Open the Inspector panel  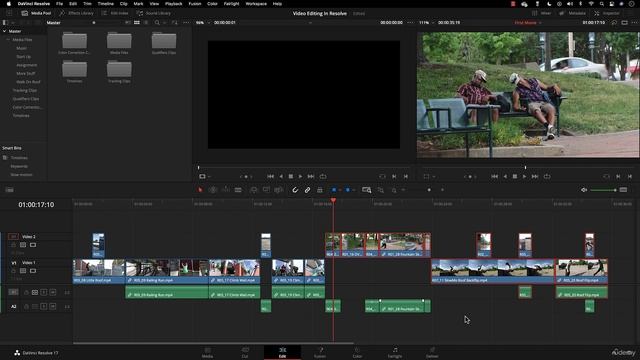607,13
